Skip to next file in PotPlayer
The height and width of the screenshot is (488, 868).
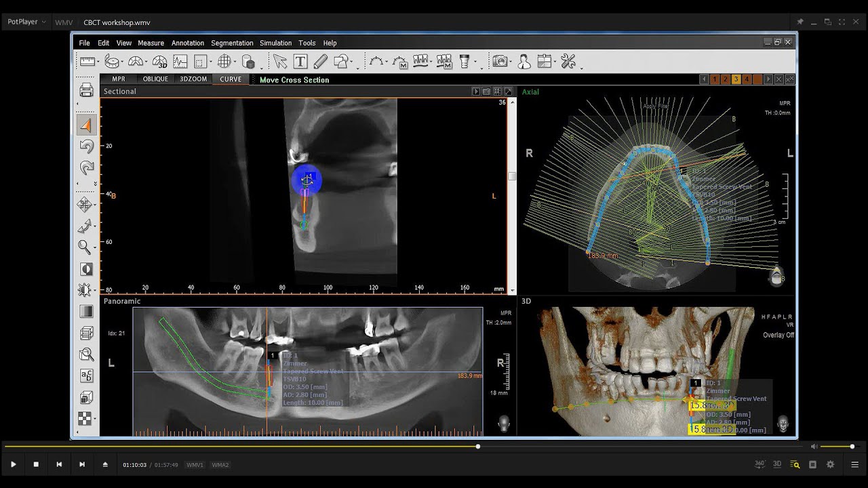point(82,464)
